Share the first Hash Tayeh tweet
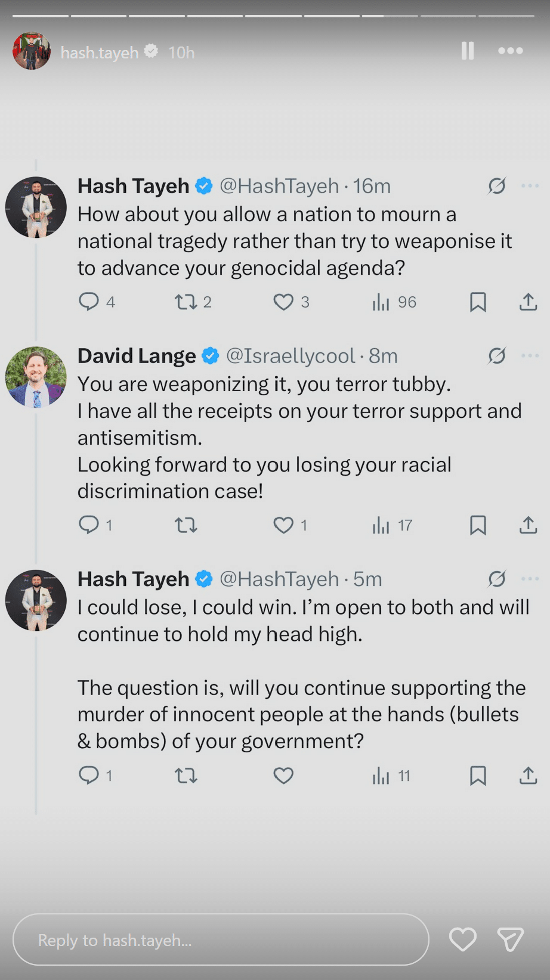This screenshot has height=980, width=550. pos(528,302)
